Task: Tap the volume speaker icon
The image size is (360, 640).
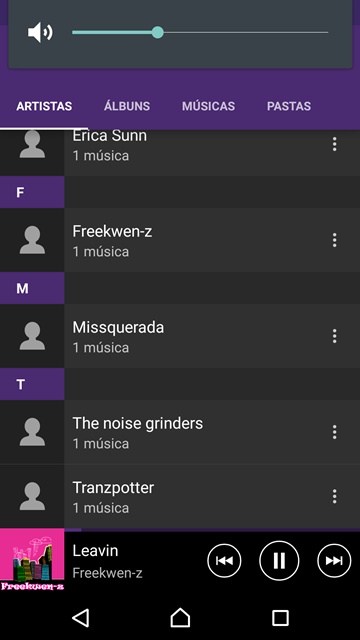Action: pyautogui.click(x=40, y=32)
